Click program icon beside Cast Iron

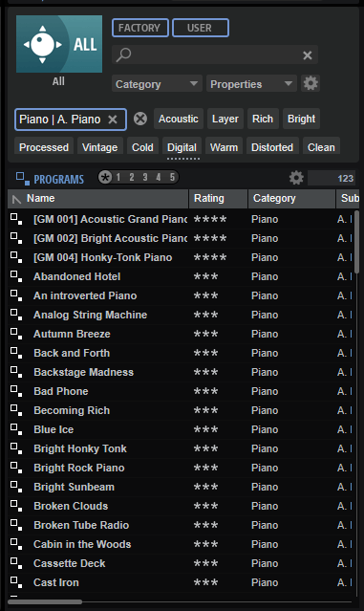16,582
